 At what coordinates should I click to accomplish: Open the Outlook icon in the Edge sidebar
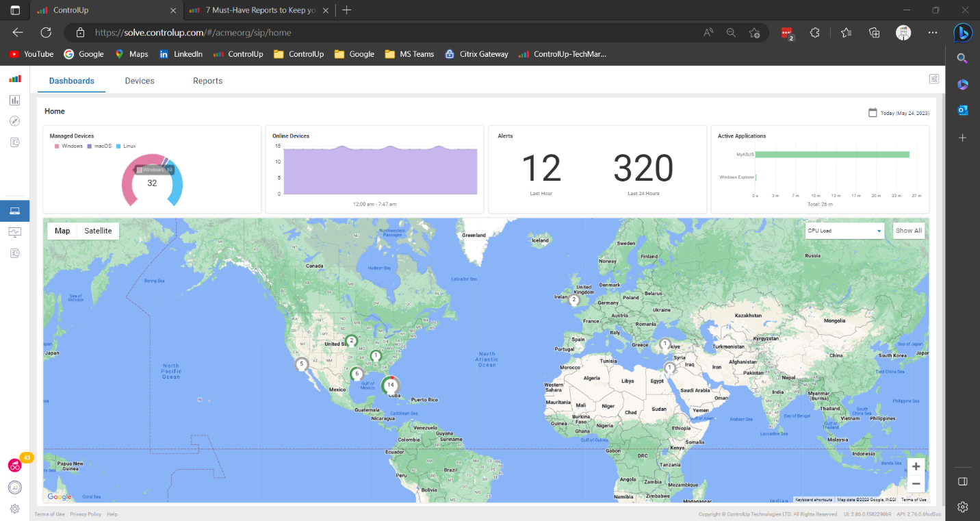(x=962, y=110)
